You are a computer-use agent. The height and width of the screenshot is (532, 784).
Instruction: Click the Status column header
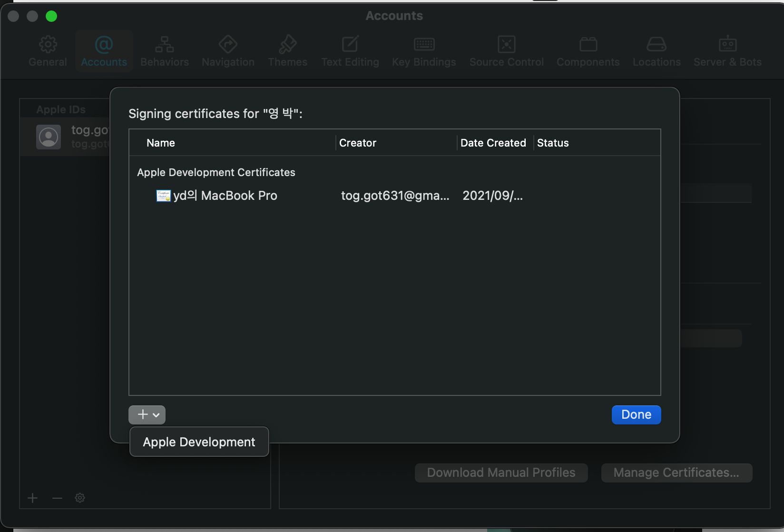[553, 143]
